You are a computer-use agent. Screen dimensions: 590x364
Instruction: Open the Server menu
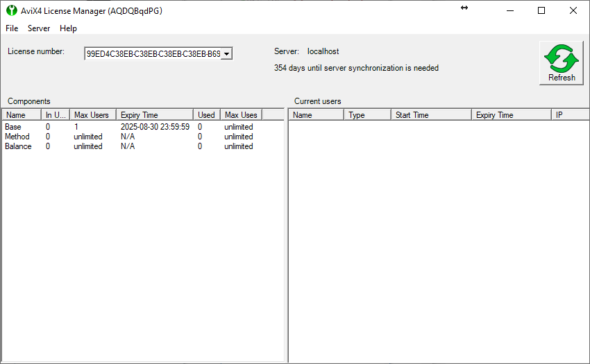39,28
